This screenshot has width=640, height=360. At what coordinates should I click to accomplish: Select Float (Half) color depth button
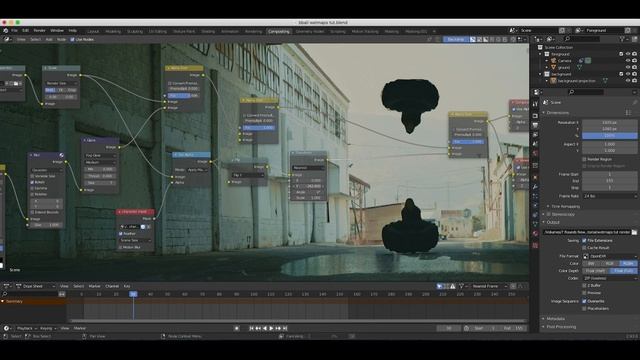pos(596,271)
